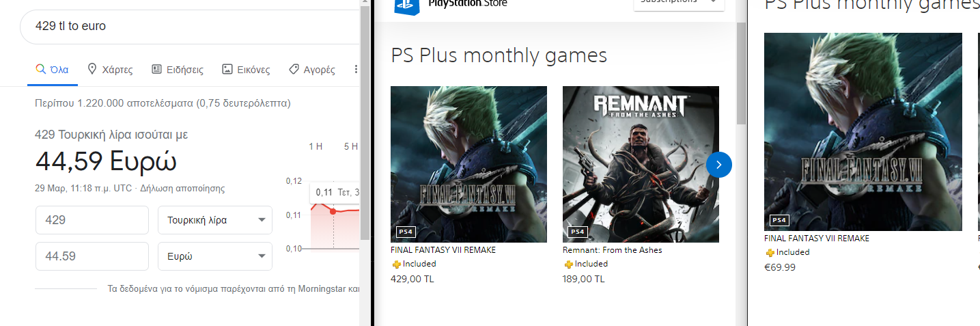Open the Εικόνες search tab
980x326 pixels.
(x=246, y=70)
